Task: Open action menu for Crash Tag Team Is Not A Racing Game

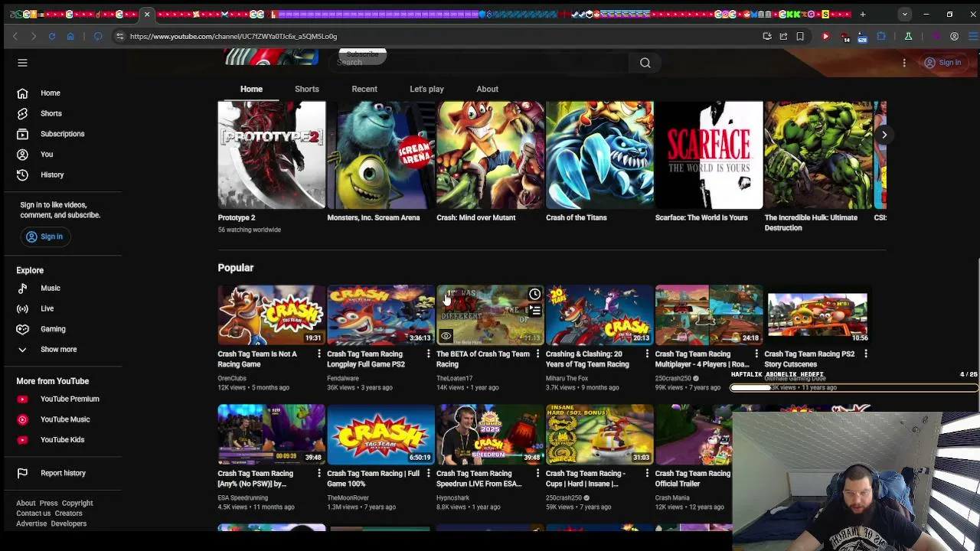Action: coord(319,354)
